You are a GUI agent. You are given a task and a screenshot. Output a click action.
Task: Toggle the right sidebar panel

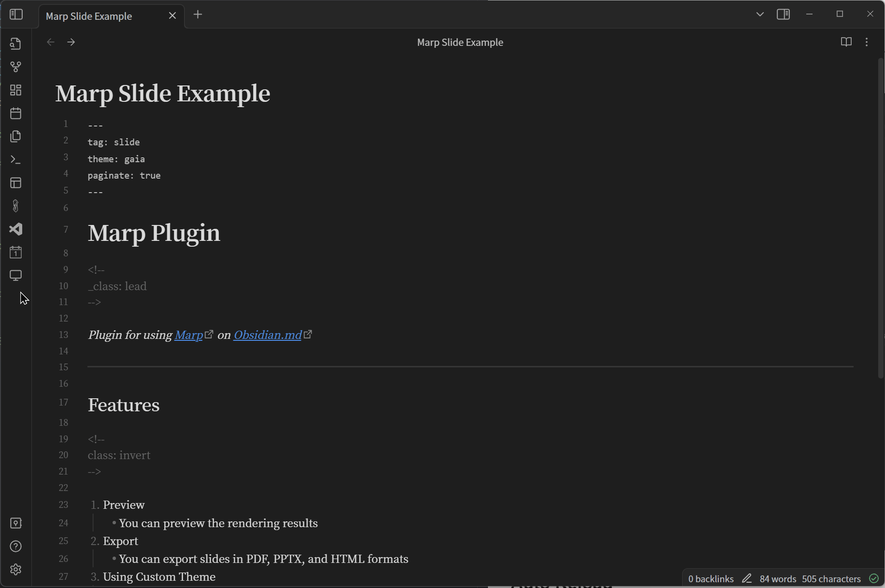pos(783,14)
